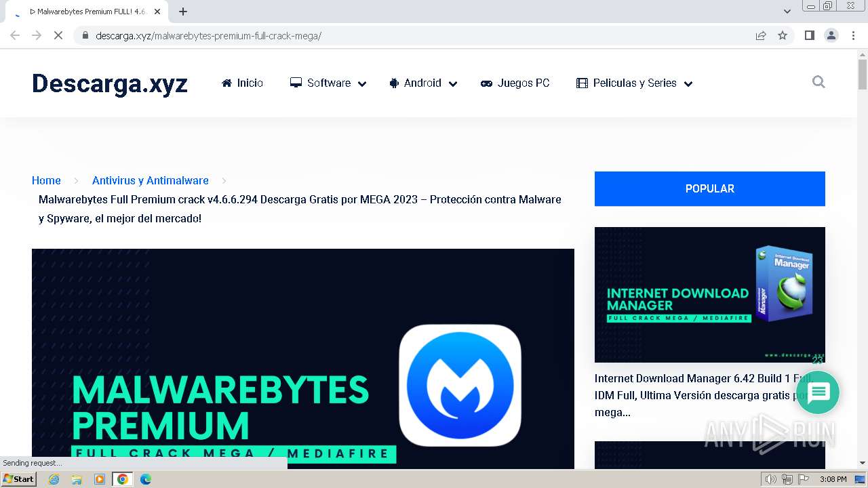This screenshot has height=488, width=868.
Task: Expand the Software dropdown chevron
Action: [x=362, y=83]
